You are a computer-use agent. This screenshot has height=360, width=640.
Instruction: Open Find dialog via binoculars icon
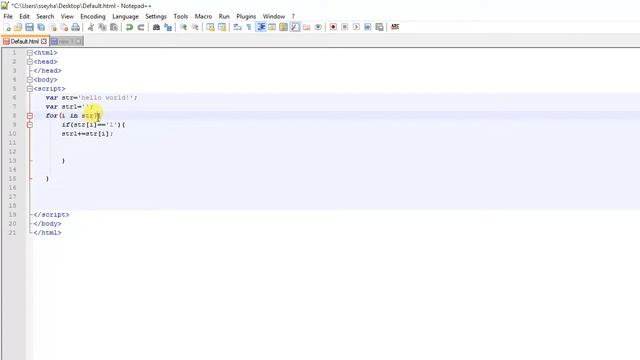(156, 27)
